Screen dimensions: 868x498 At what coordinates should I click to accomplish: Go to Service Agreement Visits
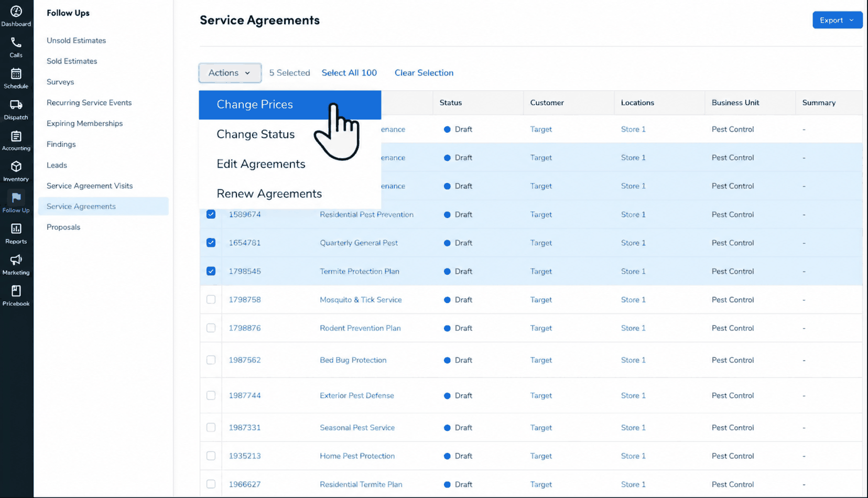(x=90, y=186)
